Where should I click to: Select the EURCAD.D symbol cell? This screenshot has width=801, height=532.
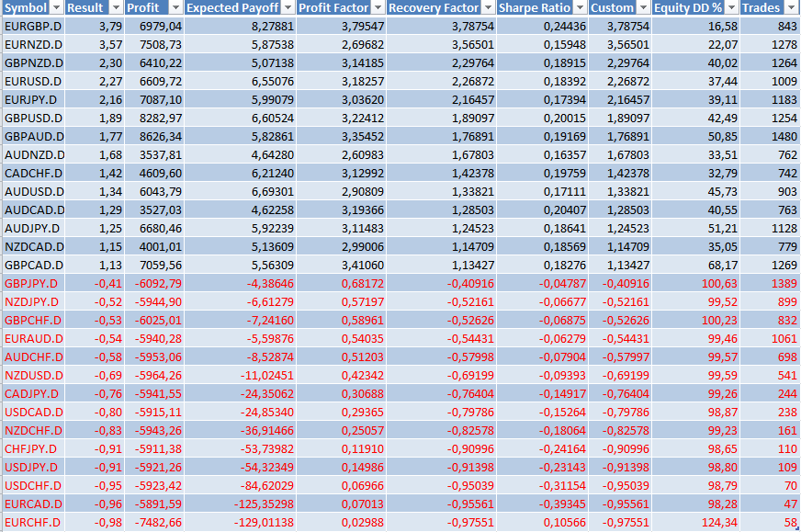[x=33, y=504]
